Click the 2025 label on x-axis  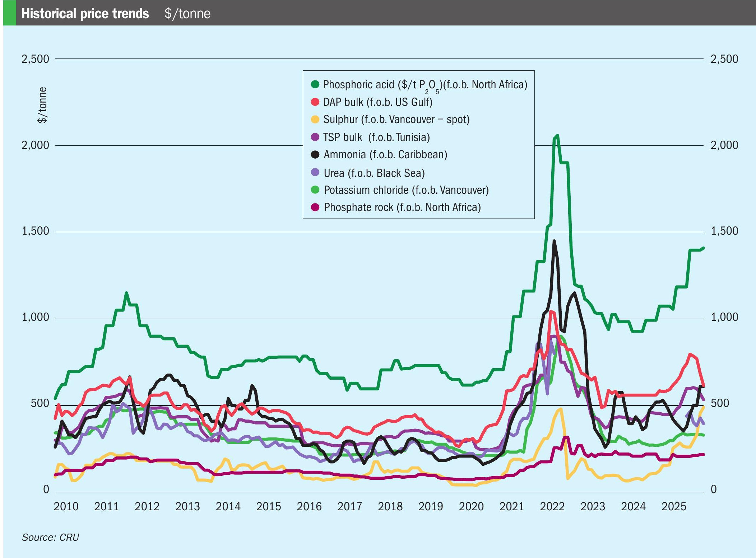(x=674, y=506)
